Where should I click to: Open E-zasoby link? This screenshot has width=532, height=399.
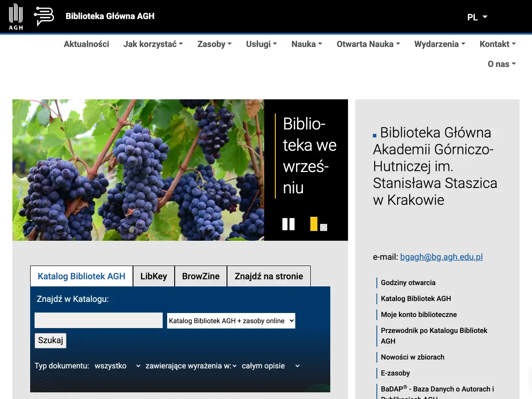[x=395, y=373]
